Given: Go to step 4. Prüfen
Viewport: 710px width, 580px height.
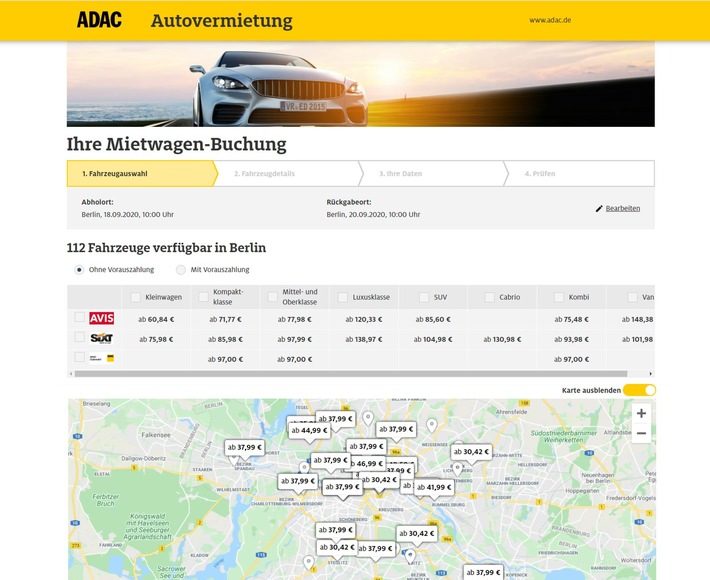Looking at the screenshot, I should (x=579, y=173).
